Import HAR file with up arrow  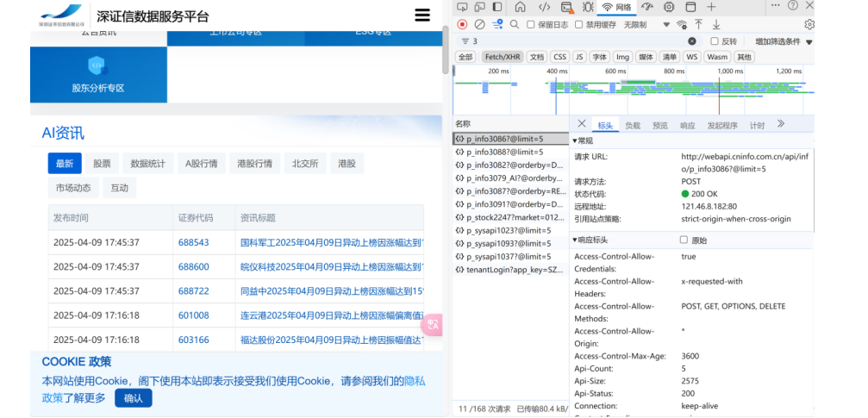[698, 24]
